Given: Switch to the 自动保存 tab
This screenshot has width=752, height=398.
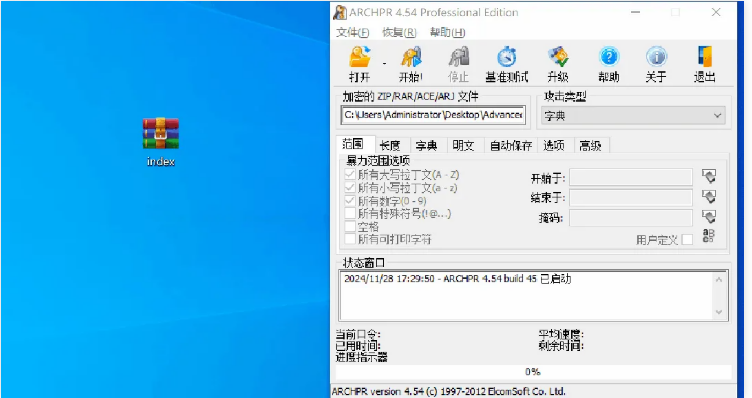Looking at the screenshot, I should coord(511,146).
